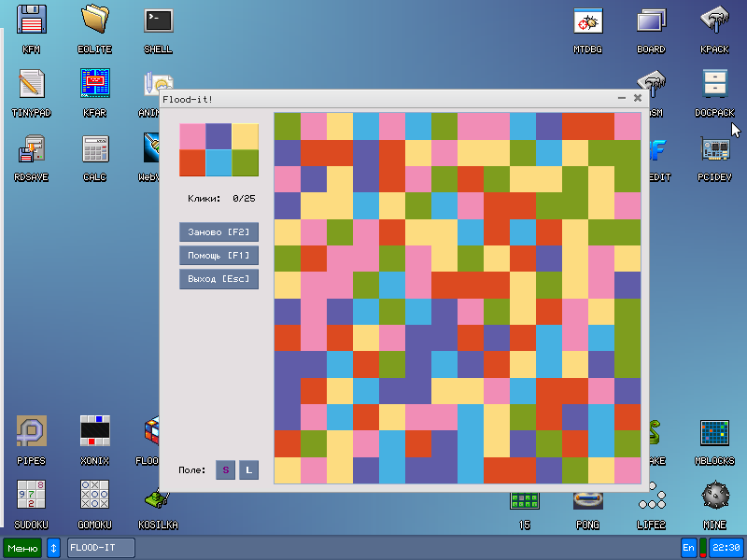
Task: Select large field size L
Action: (248, 470)
